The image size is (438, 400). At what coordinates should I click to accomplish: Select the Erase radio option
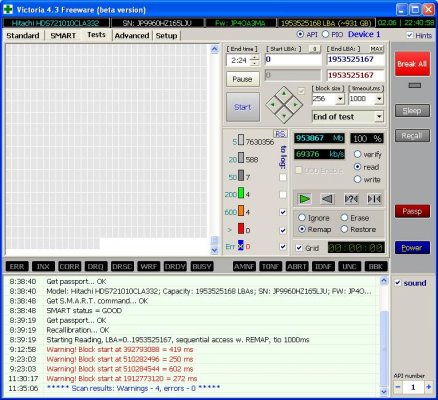click(x=344, y=218)
